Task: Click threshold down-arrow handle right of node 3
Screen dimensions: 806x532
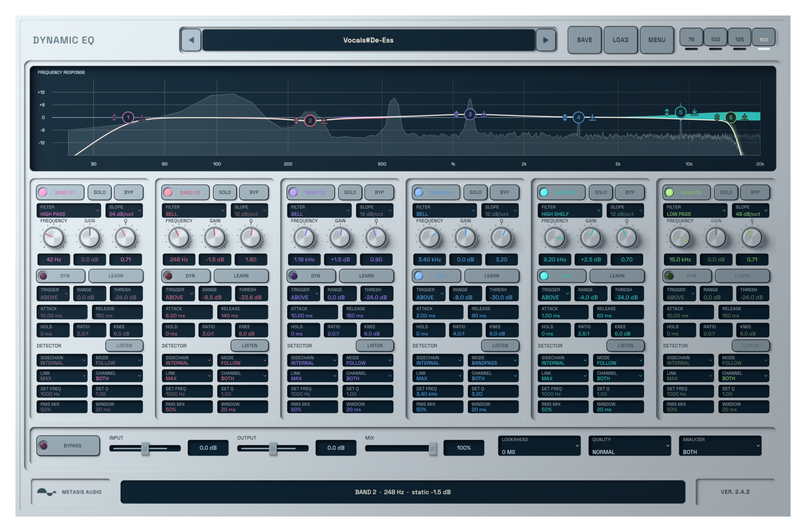Action: (x=484, y=114)
